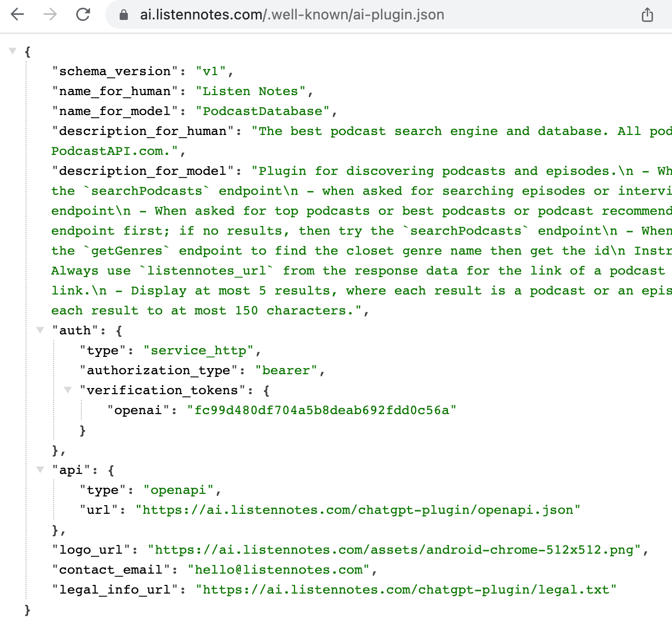This screenshot has height=636, width=672.
Task: Click the "getGenres" text in description
Action: click(127, 251)
